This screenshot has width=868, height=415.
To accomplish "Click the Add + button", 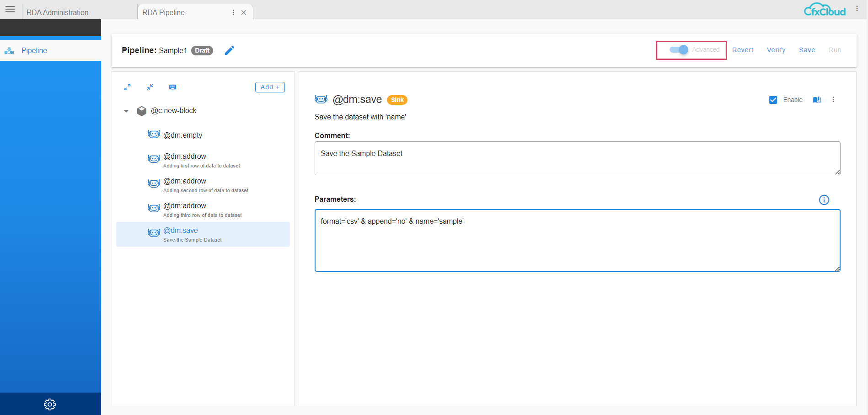I will pyautogui.click(x=270, y=87).
